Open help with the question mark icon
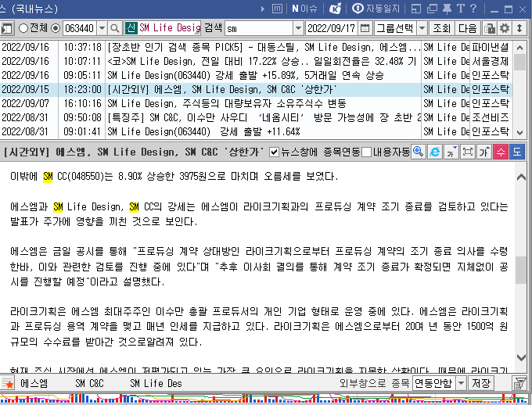This screenshot has height=405, width=532. (473, 9)
